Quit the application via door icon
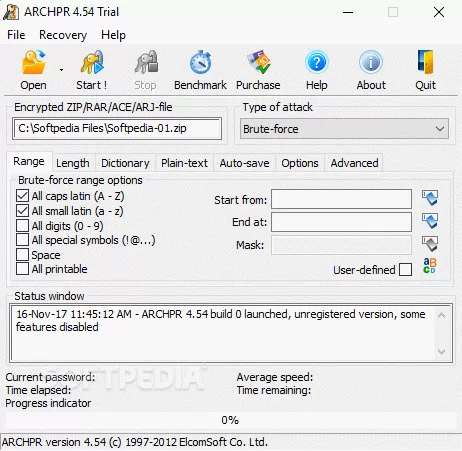462x451 pixels. [x=425, y=62]
